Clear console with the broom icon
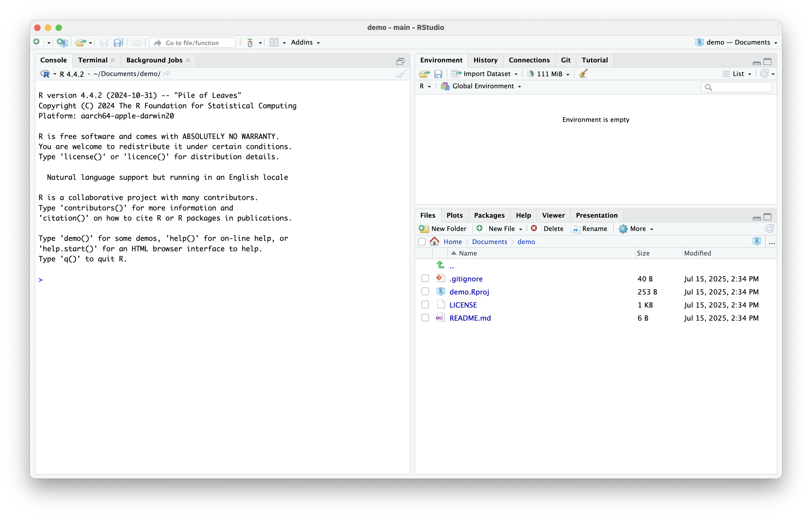This screenshot has width=812, height=518. (x=401, y=74)
